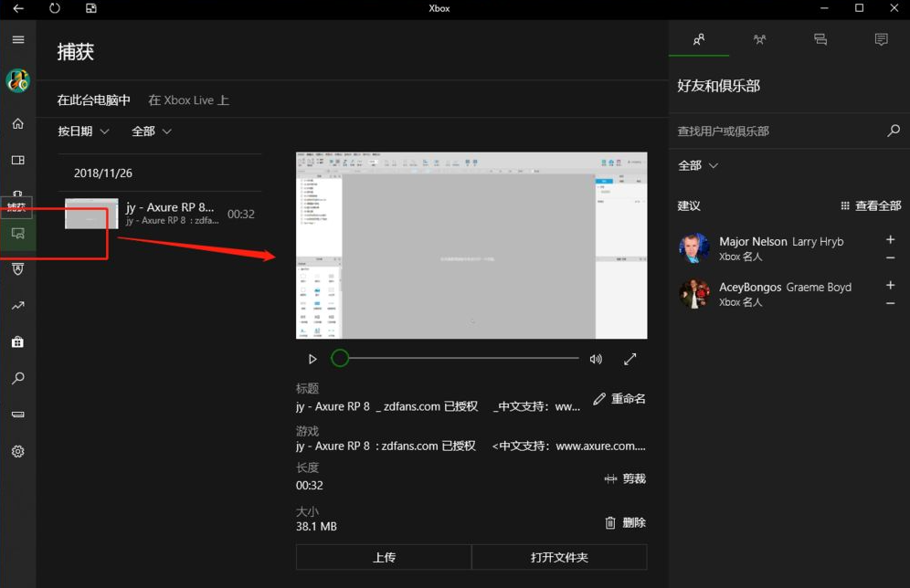
Task: Open the Microsoft Store bag icon
Action: 17,342
